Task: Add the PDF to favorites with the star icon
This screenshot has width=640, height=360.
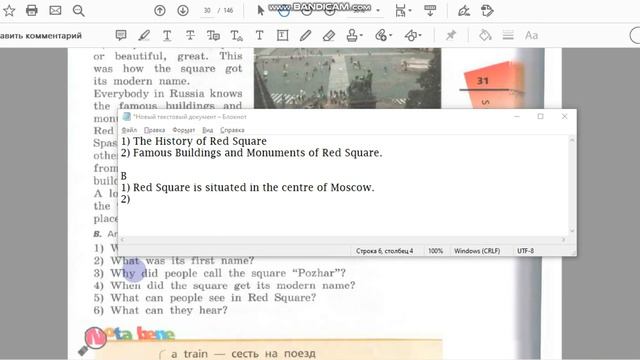Action: 9,11
